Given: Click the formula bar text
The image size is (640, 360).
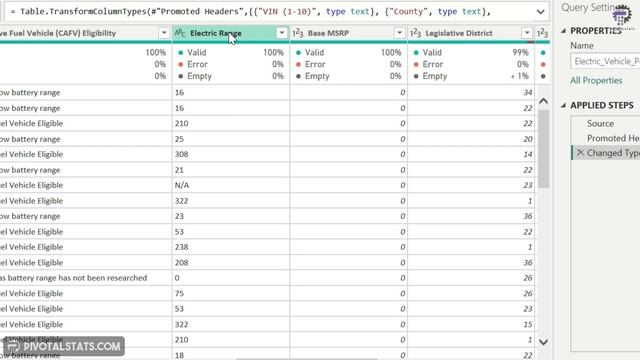Looking at the screenshot, I should [x=250, y=12].
